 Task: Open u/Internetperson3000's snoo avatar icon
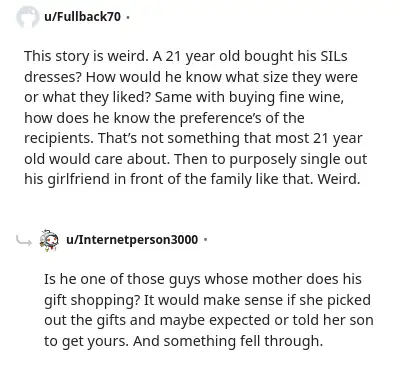click(x=49, y=240)
